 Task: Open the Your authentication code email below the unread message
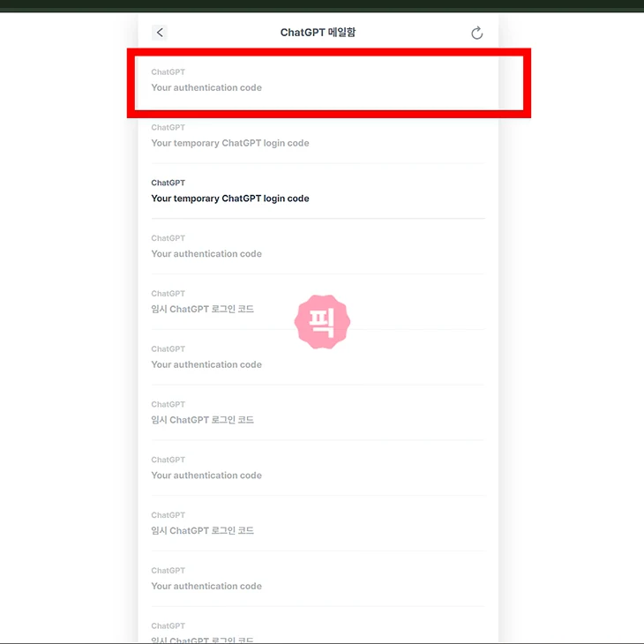point(318,246)
